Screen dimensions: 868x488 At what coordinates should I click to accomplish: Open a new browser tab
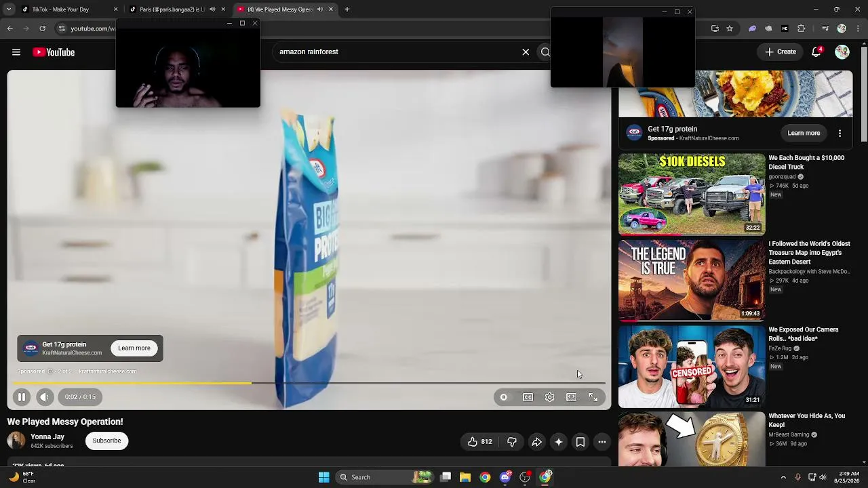pos(347,9)
